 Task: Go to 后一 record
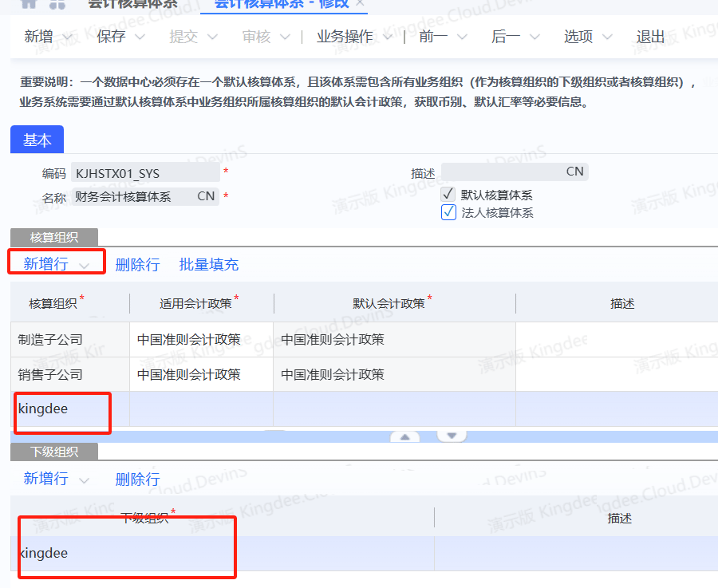(x=506, y=36)
